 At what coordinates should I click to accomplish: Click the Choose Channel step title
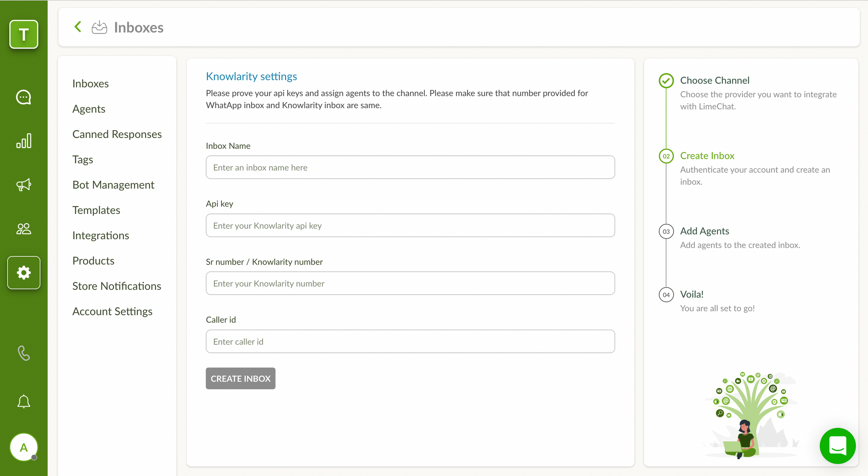(x=715, y=80)
